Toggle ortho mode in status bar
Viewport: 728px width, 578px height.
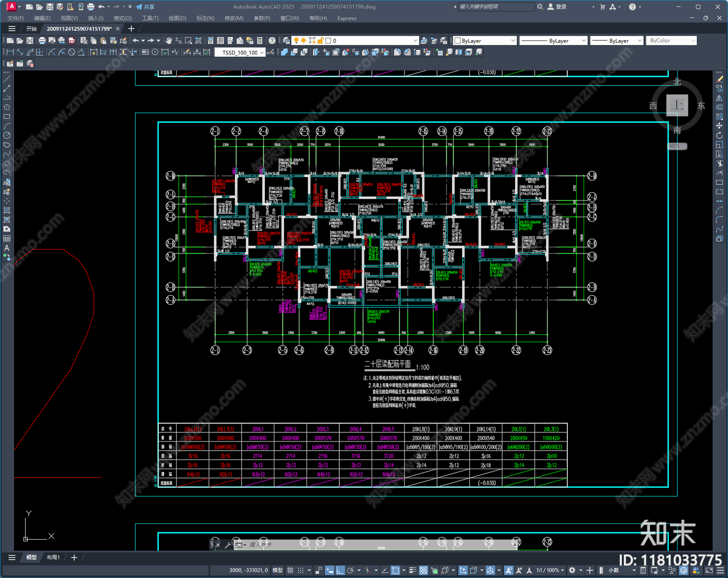(x=340, y=570)
